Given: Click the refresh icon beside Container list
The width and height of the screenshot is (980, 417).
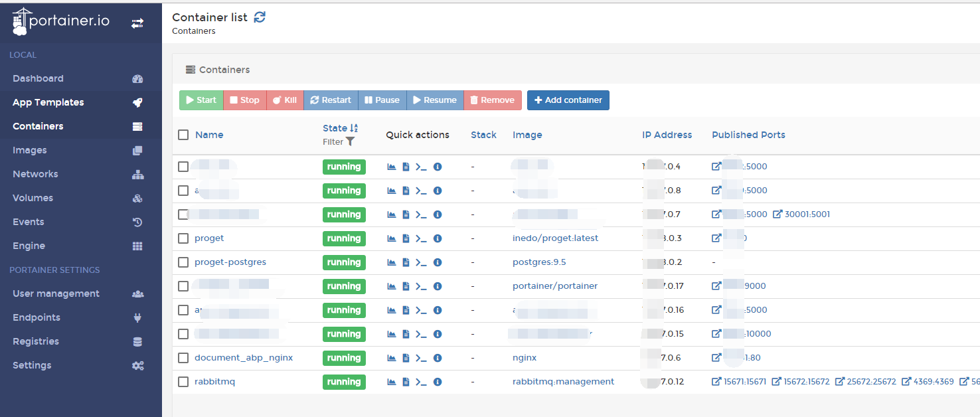Looking at the screenshot, I should (x=260, y=17).
